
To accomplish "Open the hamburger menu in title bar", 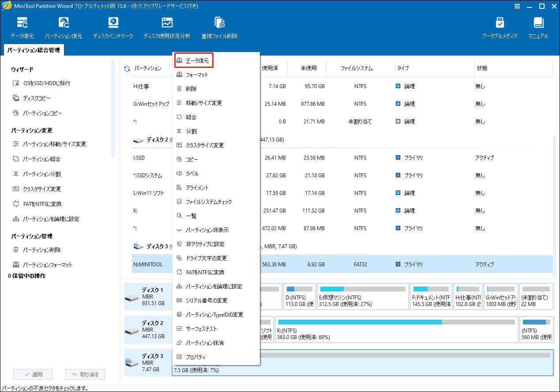I will pos(517,6).
